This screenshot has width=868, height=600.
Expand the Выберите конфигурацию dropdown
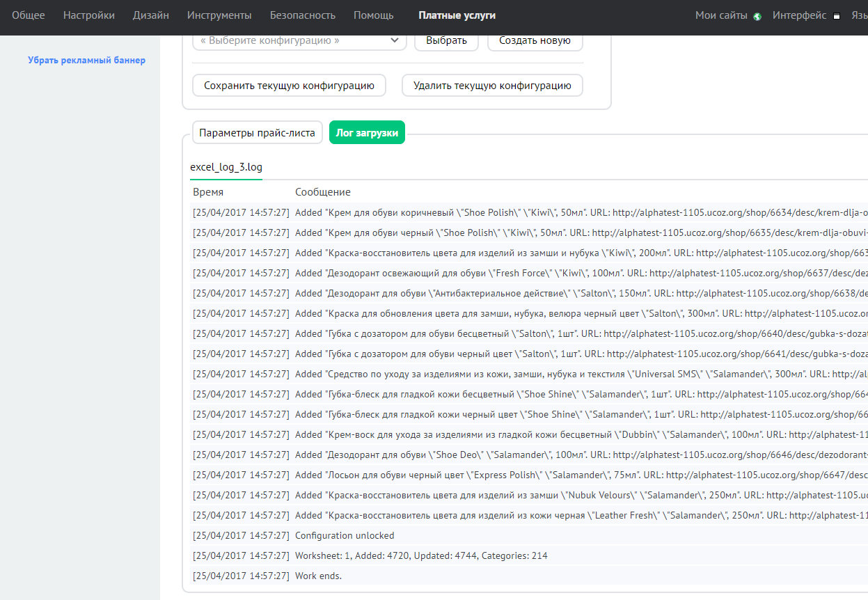click(x=299, y=40)
